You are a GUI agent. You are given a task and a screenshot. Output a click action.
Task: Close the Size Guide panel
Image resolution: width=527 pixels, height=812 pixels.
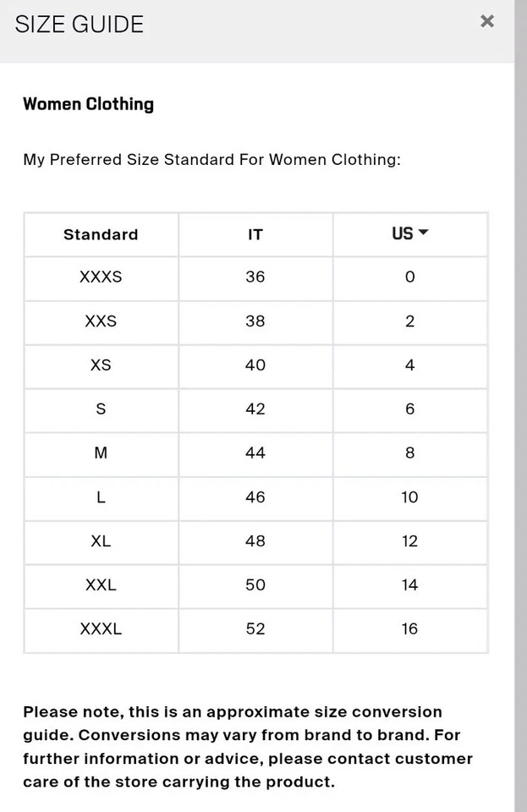pyautogui.click(x=486, y=21)
